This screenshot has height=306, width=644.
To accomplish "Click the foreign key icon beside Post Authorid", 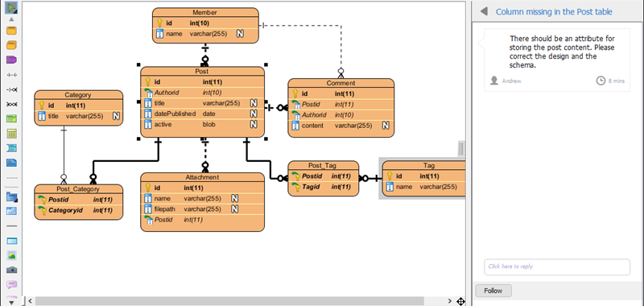I will click(x=148, y=93).
